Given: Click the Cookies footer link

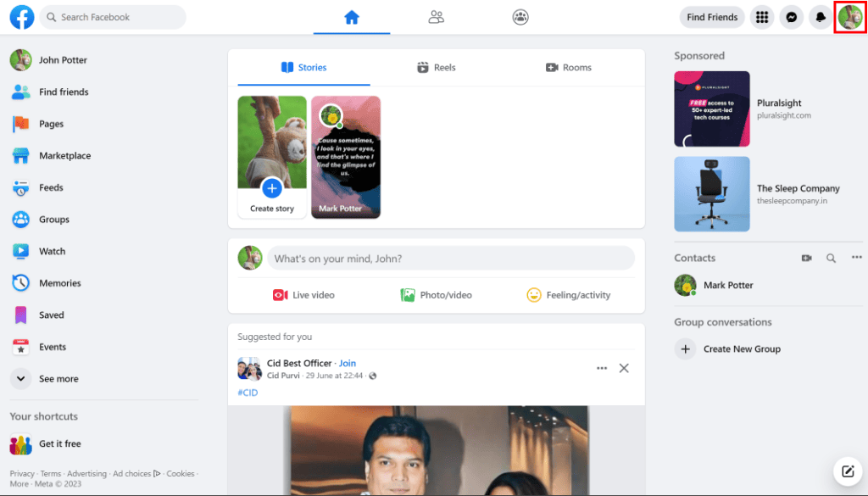Looking at the screenshot, I should point(181,474).
